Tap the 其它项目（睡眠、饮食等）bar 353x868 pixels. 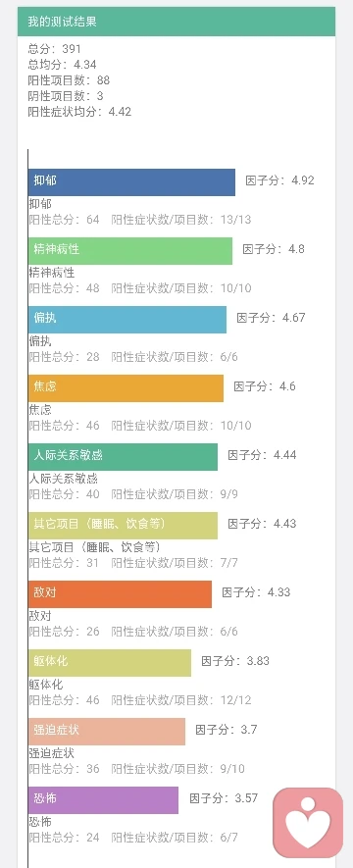pos(123,526)
